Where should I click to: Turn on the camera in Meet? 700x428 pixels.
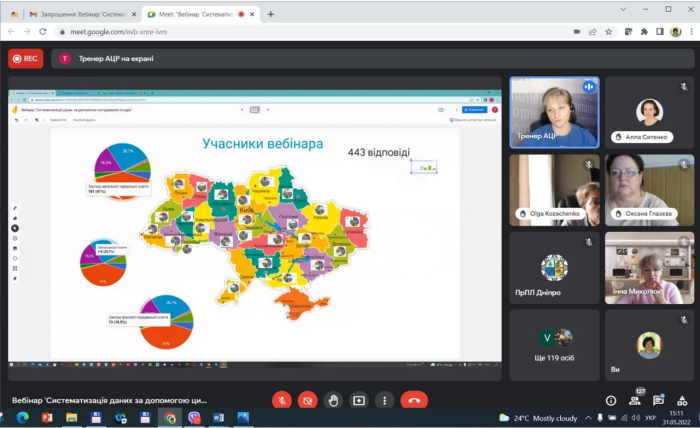[308, 400]
